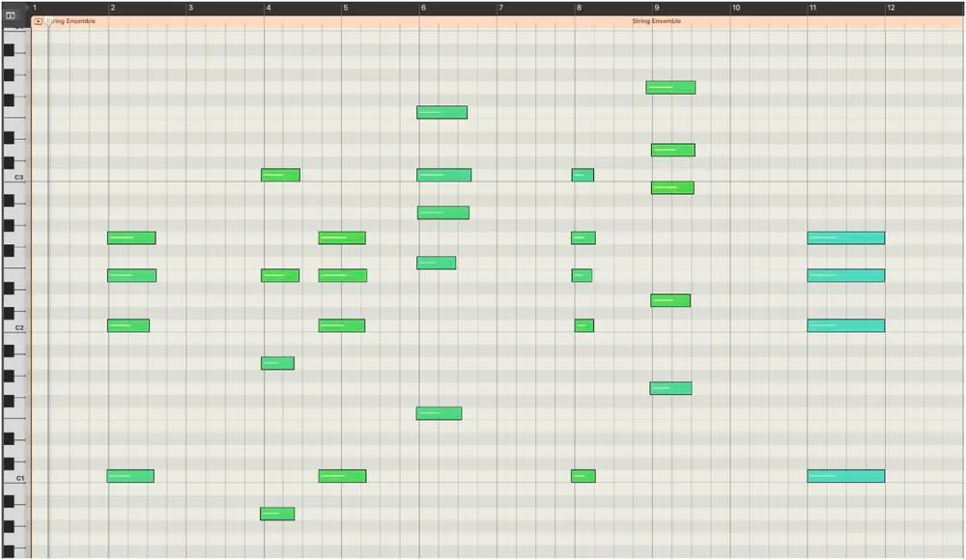This screenshot has height=560, width=966.
Task: Select the F2 note at bar 6
Action: 437,263
